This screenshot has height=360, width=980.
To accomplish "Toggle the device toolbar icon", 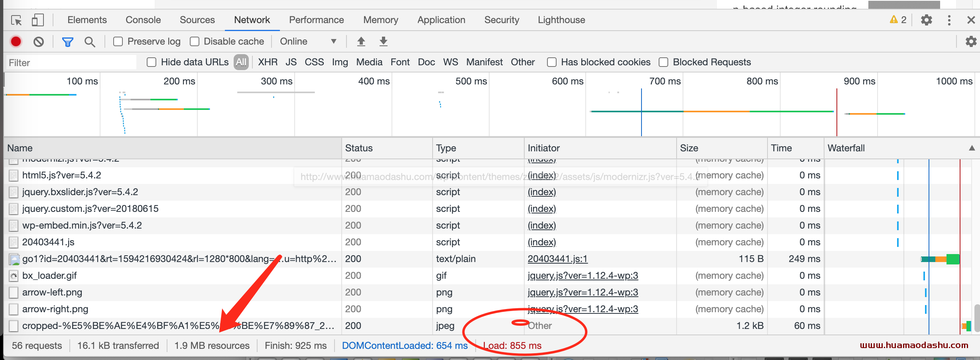I will coord(37,20).
